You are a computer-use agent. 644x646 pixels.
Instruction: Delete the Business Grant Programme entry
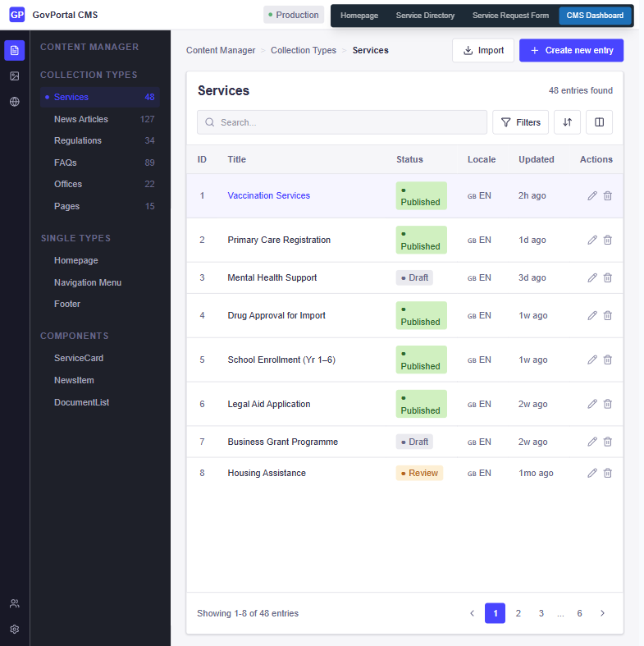click(608, 442)
